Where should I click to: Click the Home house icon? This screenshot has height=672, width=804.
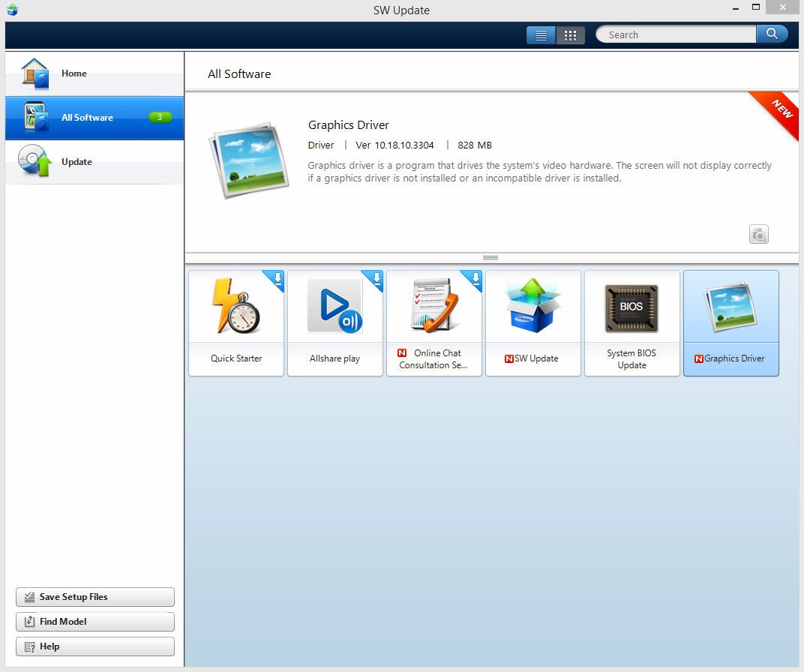(x=35, y=73)
